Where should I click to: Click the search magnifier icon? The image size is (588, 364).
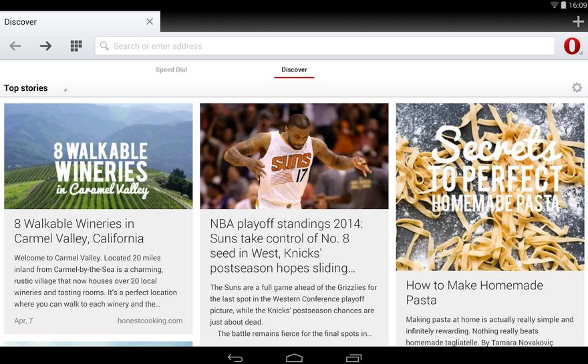click(104, 46)
